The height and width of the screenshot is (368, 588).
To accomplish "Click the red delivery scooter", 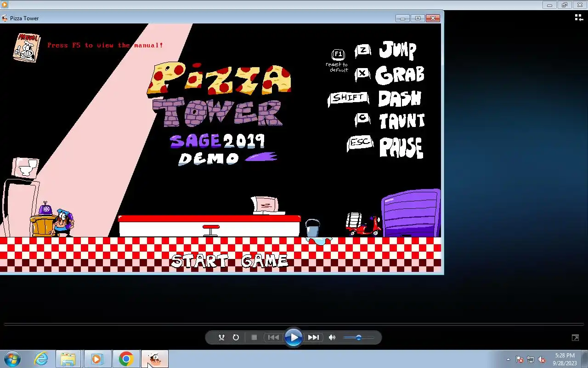I will [x=364, y=224].
